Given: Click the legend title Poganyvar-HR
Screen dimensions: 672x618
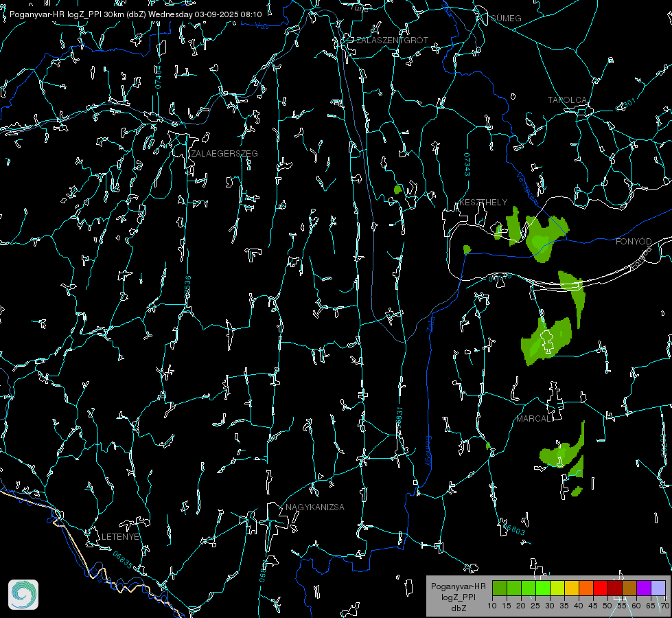Looking at the screenshot, I should click(x=458, y=586).
